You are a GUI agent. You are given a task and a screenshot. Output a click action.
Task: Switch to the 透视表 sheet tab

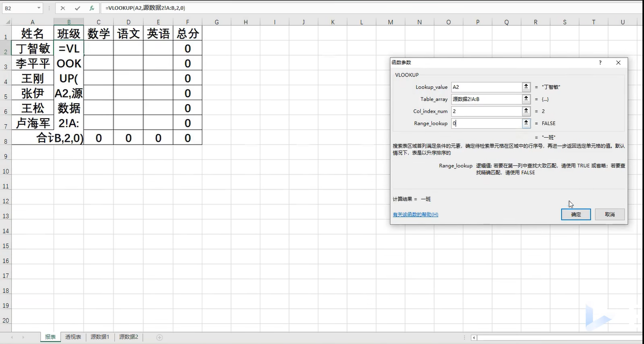(x=73, y=337)
